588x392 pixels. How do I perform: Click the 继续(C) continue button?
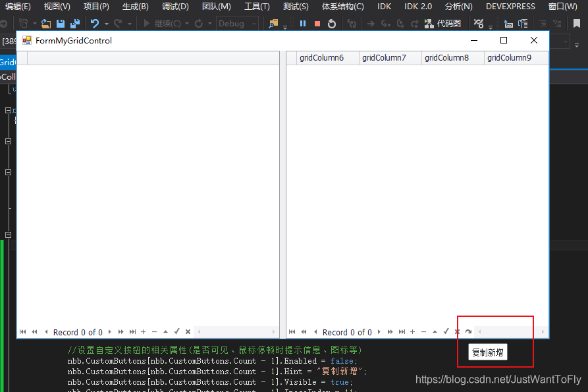point(162,24)
